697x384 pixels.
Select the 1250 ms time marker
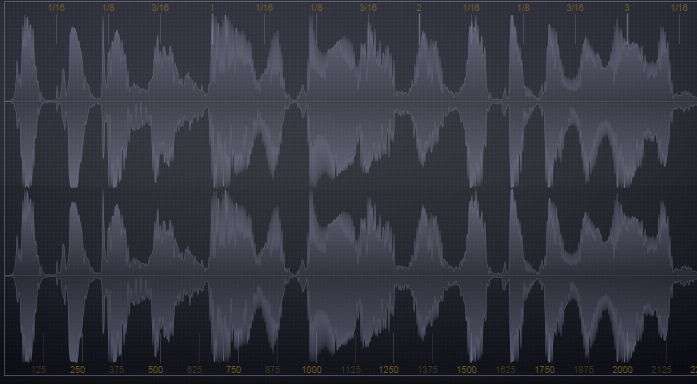tap(389, 370)
